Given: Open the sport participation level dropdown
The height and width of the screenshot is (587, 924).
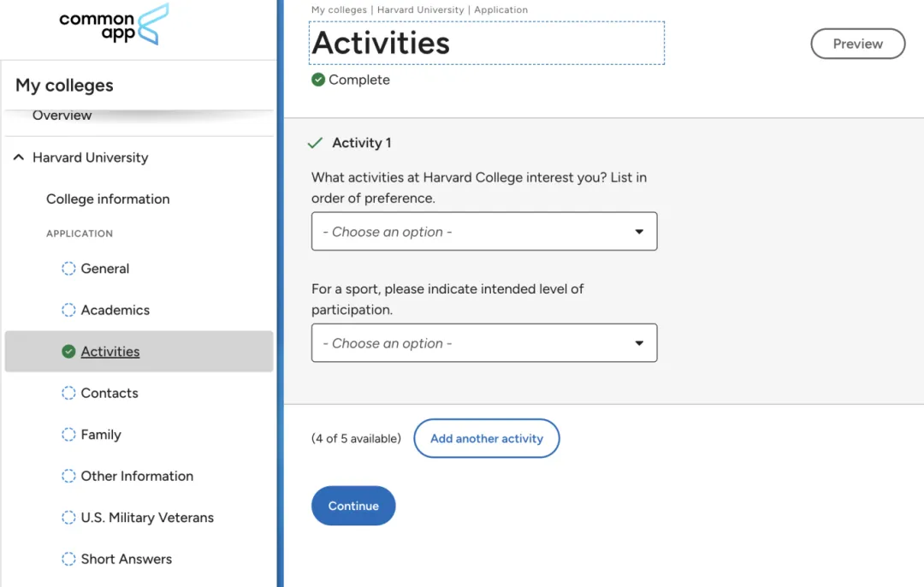Looking at the screenshot, I should [x=483, y=343].
